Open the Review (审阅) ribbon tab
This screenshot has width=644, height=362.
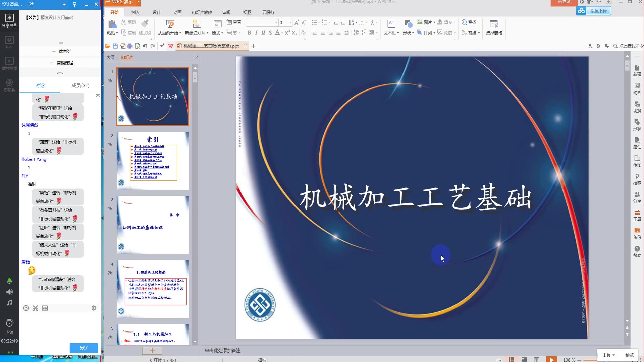point(226,12)
